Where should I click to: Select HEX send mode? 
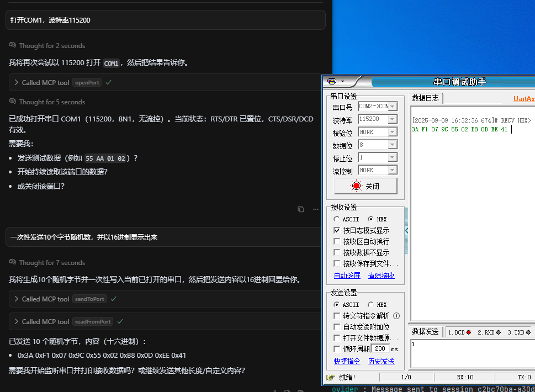click(370, 305)
